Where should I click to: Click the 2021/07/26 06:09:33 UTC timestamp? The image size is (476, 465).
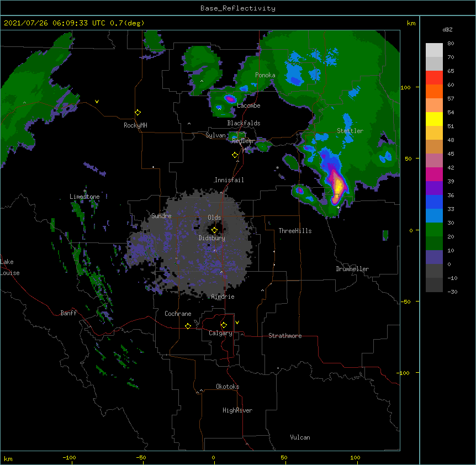55,23
